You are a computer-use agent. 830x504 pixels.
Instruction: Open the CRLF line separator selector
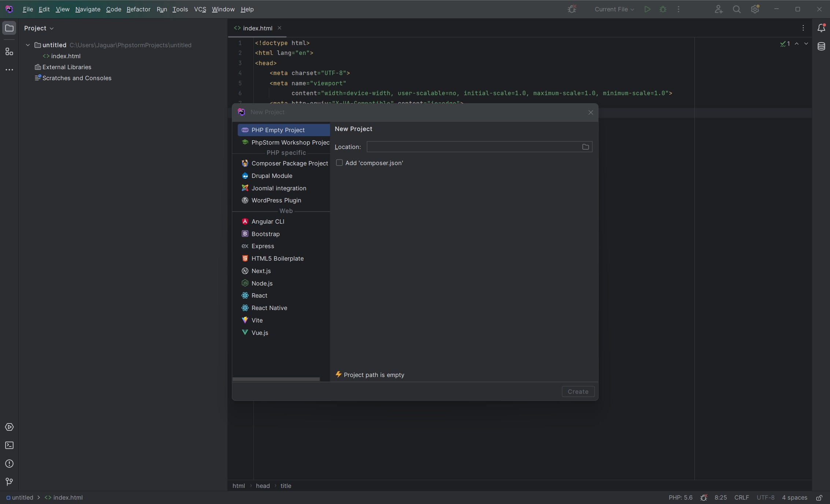(x=741, y=497)
